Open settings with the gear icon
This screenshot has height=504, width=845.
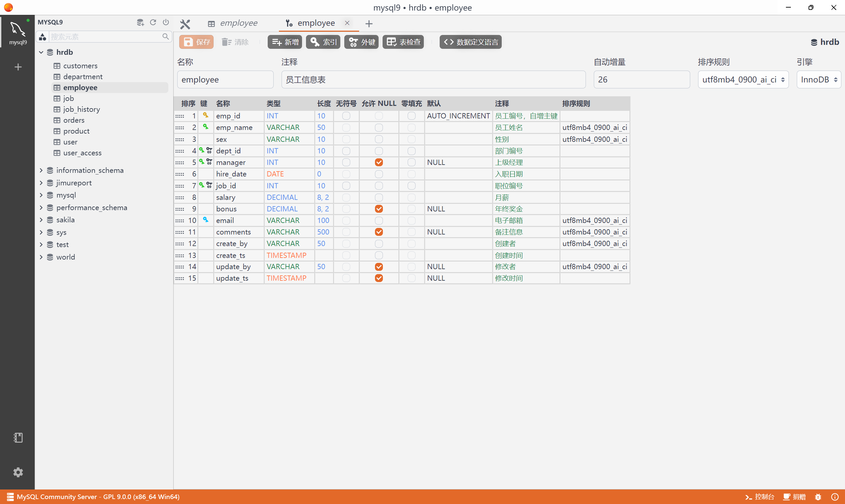coord(18,472)
